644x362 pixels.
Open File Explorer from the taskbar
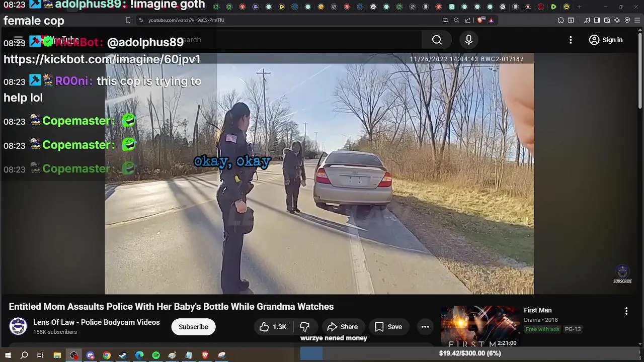click(57, 355)
